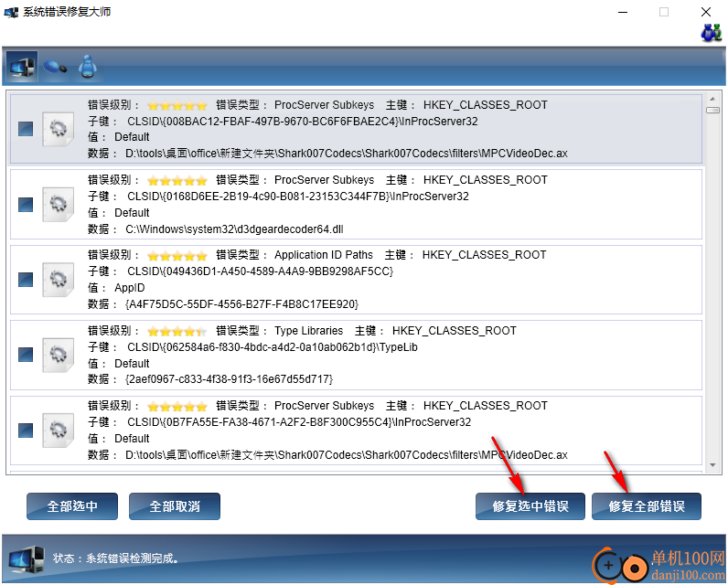Click status text 系统错误检测完成
Screen dimensions: 728x585
pyautogui.click(x=132, y=558)
